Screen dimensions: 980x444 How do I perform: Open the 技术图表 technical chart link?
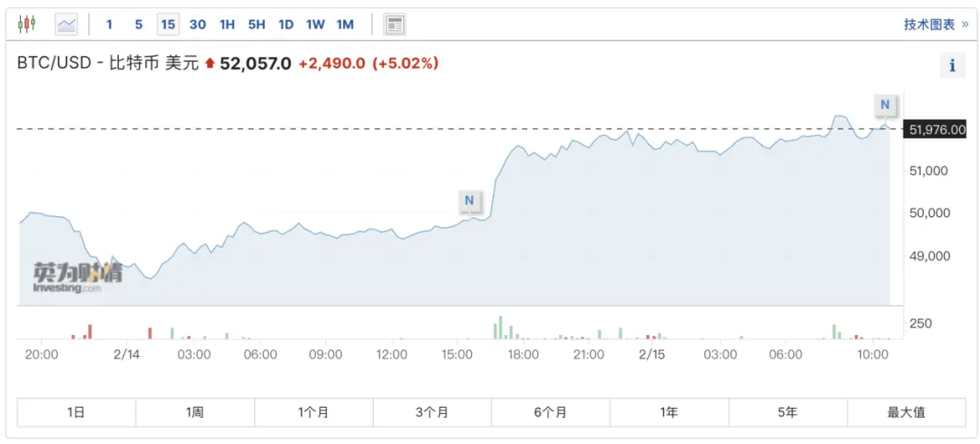[x=936, y=25]
